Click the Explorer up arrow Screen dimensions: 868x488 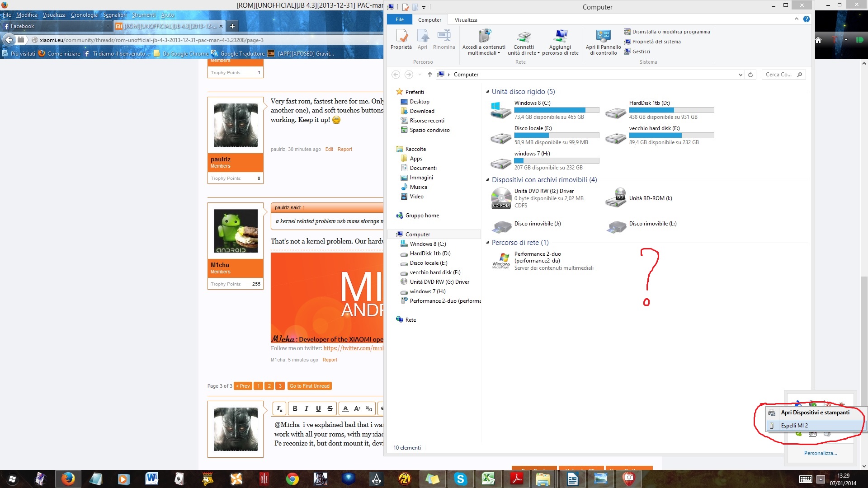coord(429,75)
